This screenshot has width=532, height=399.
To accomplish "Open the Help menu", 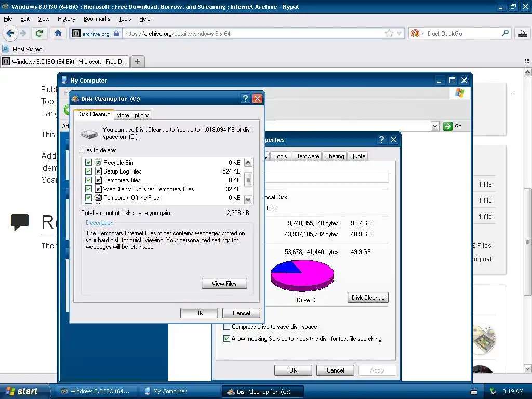I will pos(144,19).
